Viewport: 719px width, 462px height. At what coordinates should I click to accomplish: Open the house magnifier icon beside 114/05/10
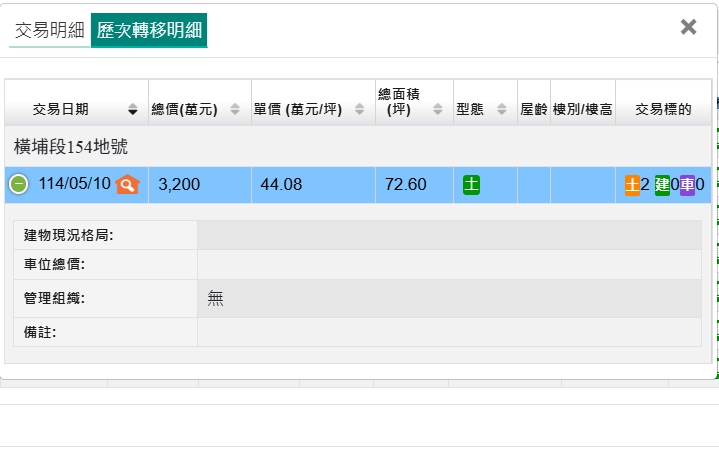click(x=127, y=184)
